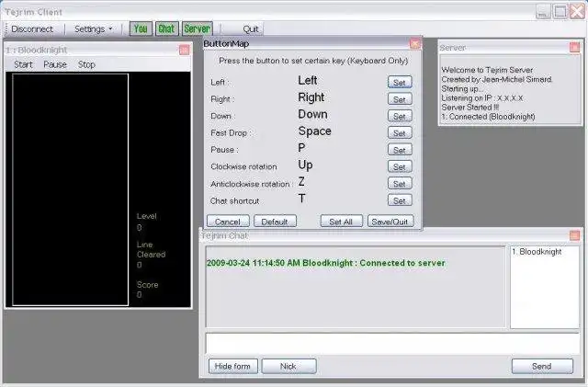Click the Connected to server chat message
Screen dimensions: 588x387
coord(326,263)
